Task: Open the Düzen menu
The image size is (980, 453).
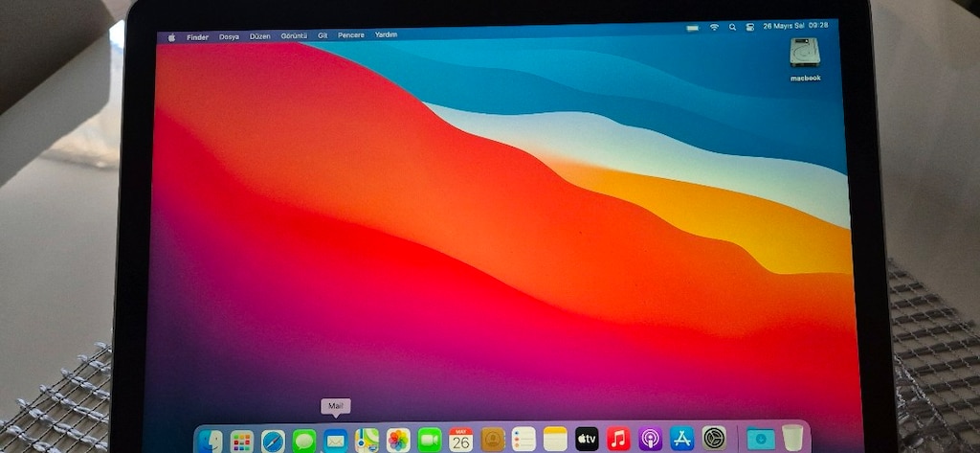Action: click(x=260, y=36)
